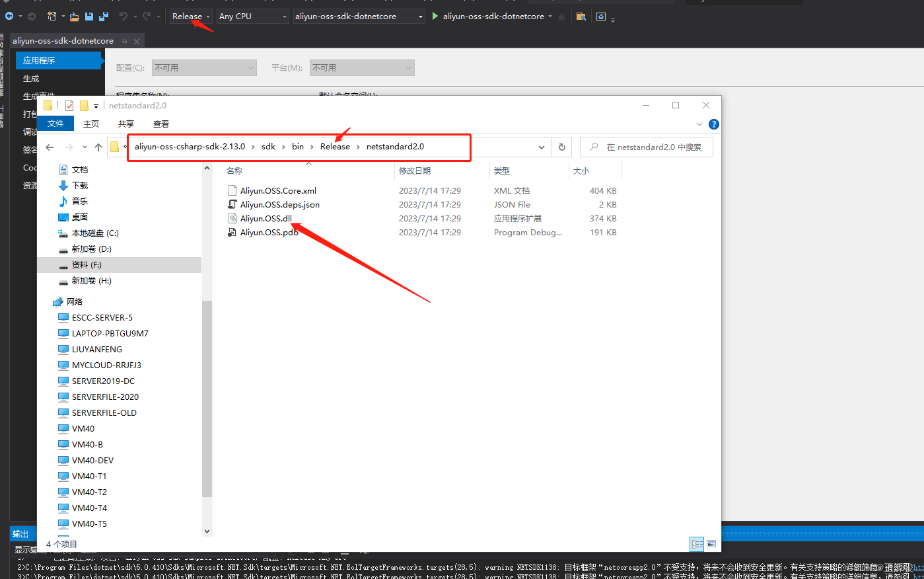
Task: Open 新加卷 (H:) drive
Action: [91, 280]
